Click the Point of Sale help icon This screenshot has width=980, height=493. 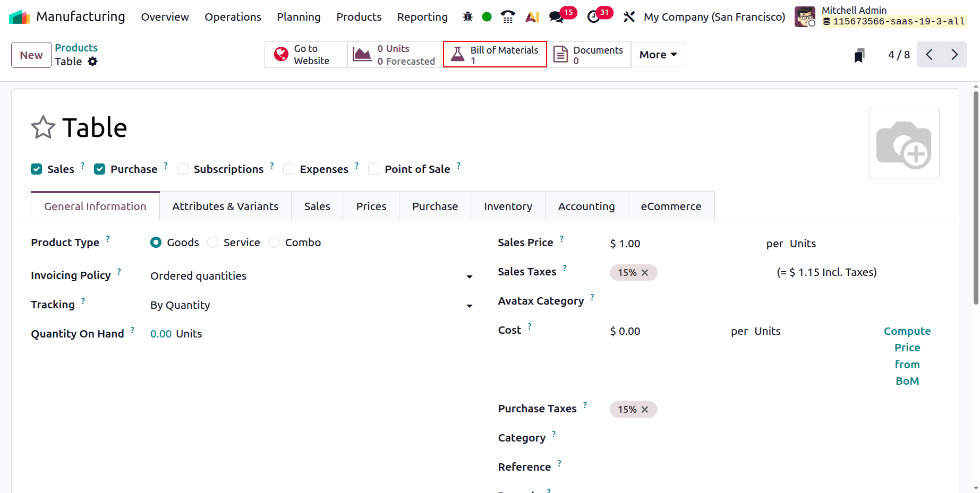(x=458, y=166)
